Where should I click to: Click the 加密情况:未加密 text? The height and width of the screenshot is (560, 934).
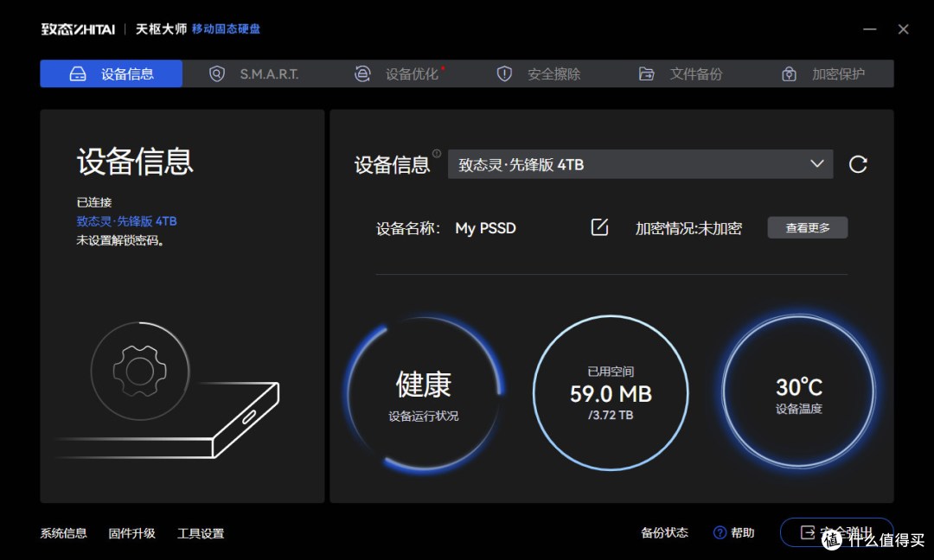(688, 228)
